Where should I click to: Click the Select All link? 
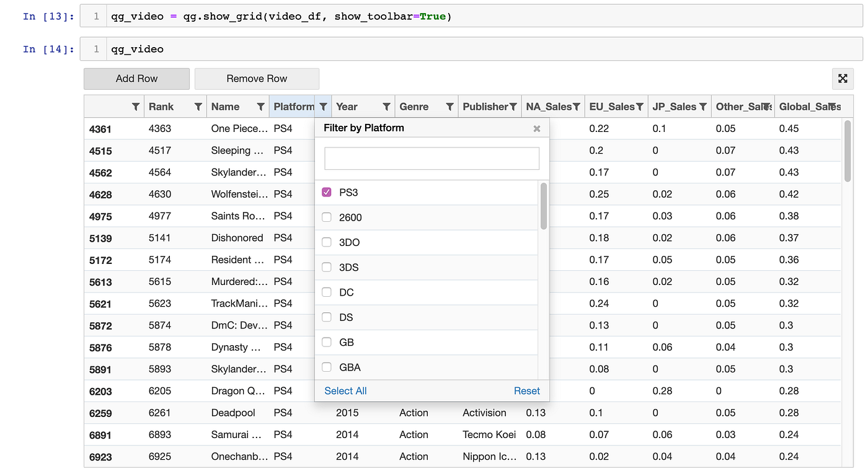point(345,390)
